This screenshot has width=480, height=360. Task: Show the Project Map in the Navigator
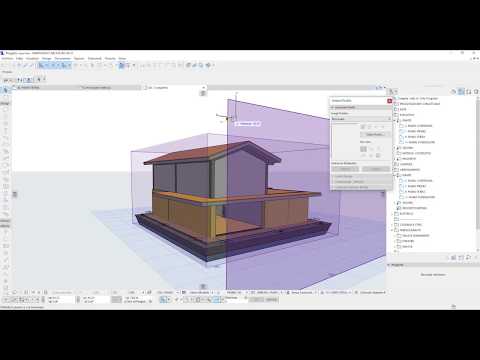click(x=454, y=91)
